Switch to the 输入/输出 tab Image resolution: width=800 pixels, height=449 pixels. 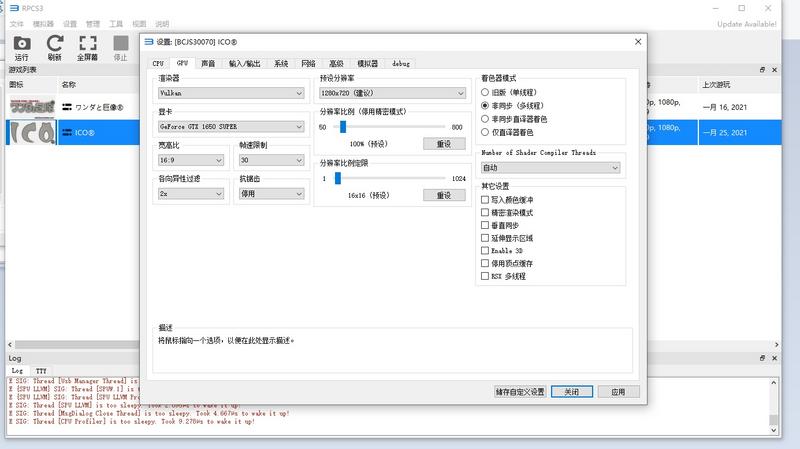(x=244, y=63)
